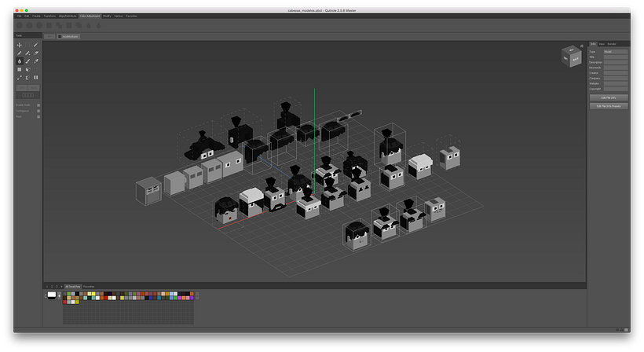Image resolution: width=644 pixels, height=352 pixels.
Task: Open the Favorites menu in menu bar
Action: coord(131,16)
